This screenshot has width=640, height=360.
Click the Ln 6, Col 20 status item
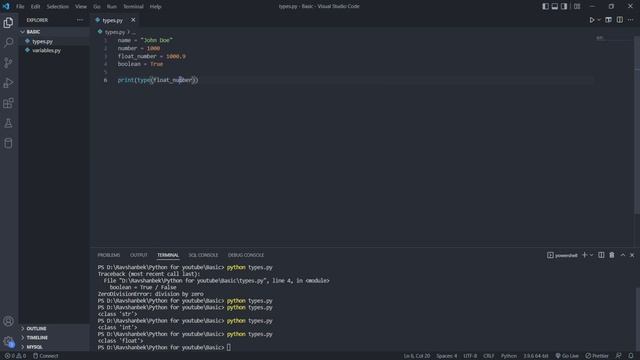coord(417,356)
